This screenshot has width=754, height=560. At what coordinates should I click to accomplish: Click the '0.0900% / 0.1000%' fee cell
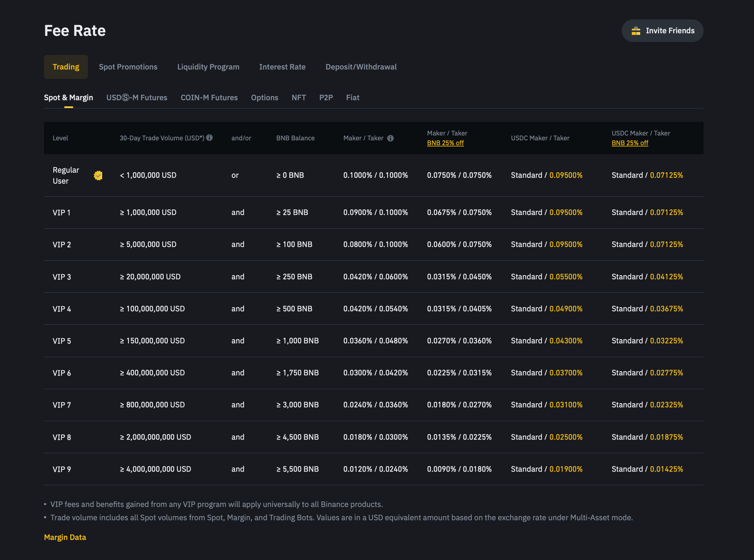[376, 212]
